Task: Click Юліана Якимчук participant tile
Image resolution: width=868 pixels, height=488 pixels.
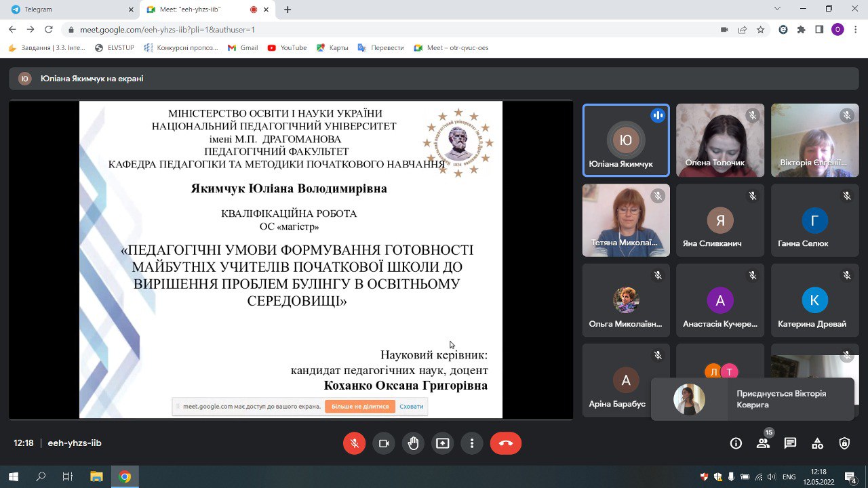Action: tap(626, 140)
